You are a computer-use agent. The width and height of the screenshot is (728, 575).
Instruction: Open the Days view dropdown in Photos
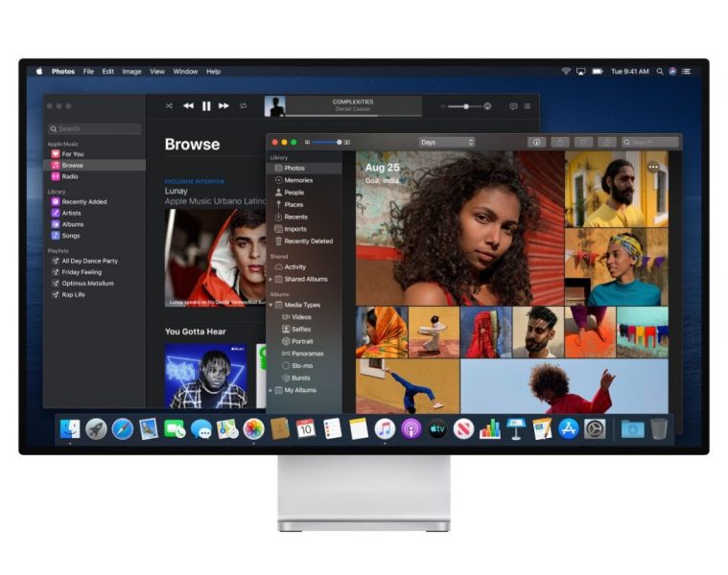pyautogui.click(x=447, y=143)
